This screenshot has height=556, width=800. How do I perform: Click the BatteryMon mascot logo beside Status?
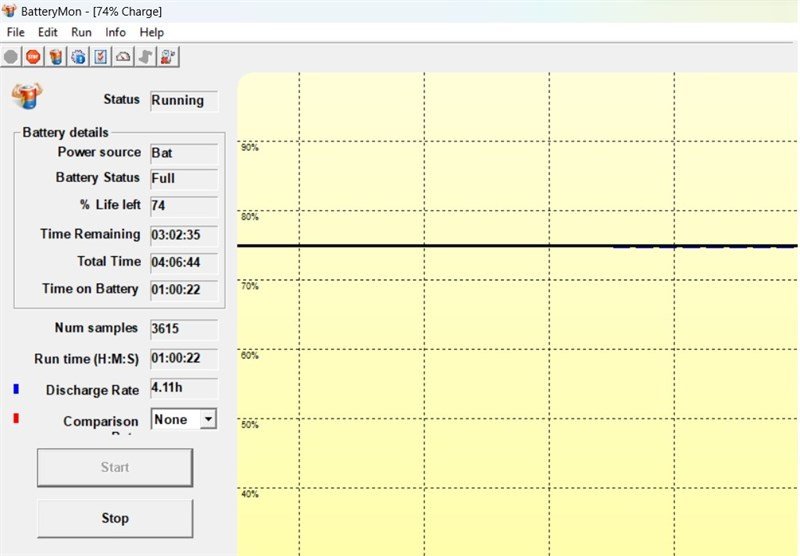pyautogui.click(x=26, y=98)
